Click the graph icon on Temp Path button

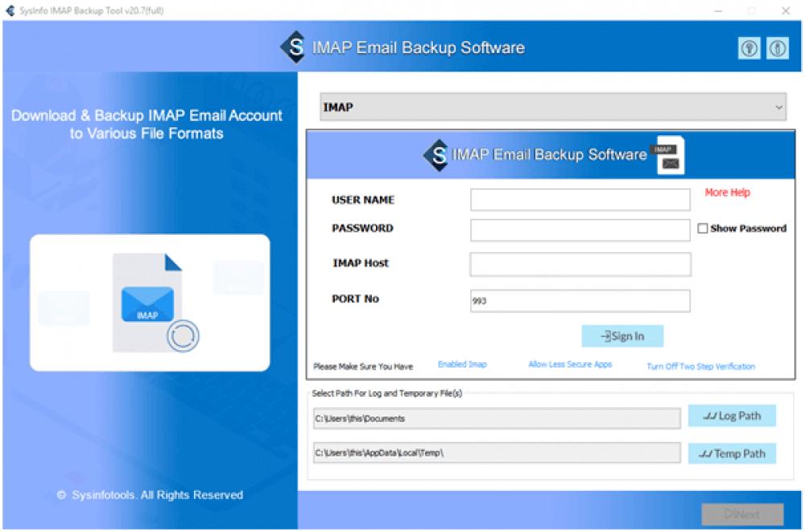tap(707, 453)
